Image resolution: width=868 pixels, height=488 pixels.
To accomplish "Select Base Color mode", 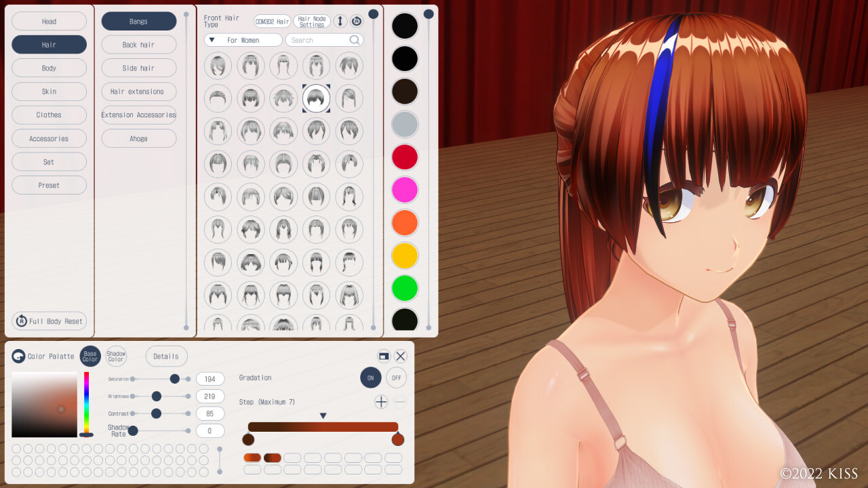I will [90, 356].
